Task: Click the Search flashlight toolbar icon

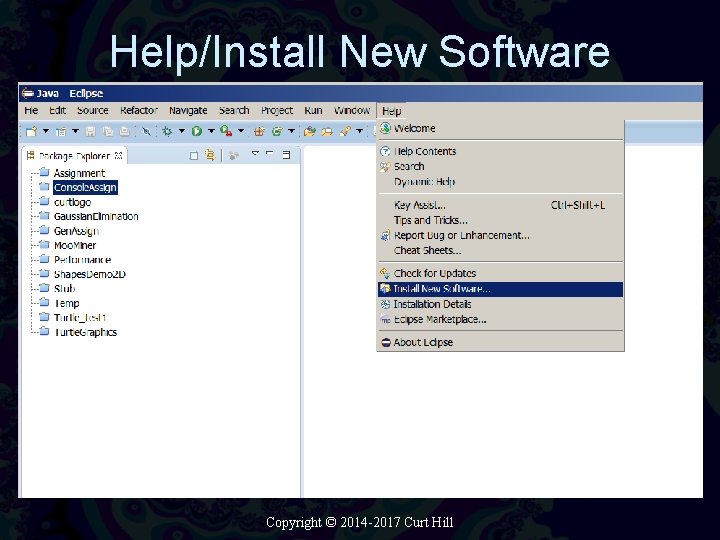Action: pos(345,132)
